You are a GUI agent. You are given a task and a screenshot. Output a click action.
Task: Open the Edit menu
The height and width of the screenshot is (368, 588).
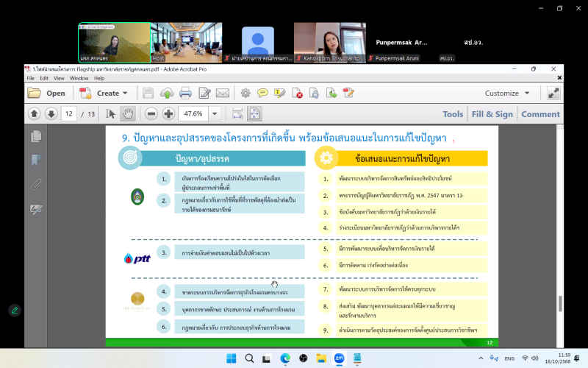[44, 78]
